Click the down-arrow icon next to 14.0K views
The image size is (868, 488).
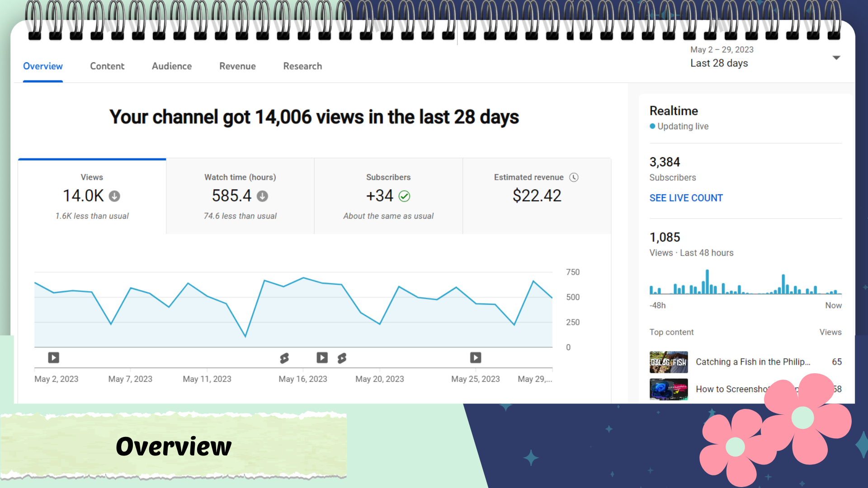(114, 196)
